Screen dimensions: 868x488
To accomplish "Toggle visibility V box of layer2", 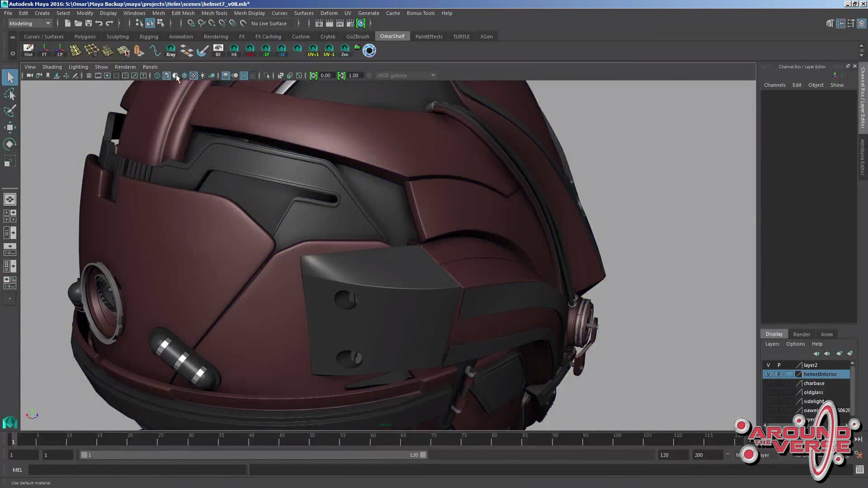I will tap(768, 365).
